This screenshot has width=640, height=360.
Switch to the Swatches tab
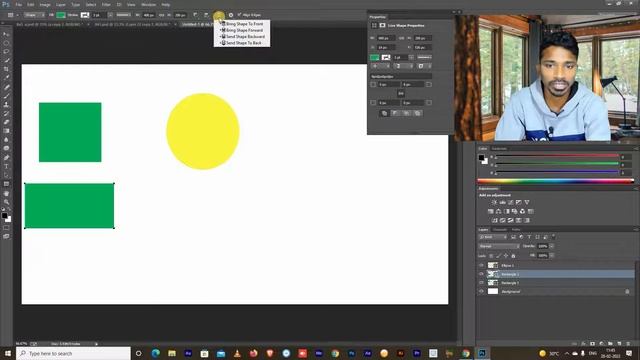click(x=499, y=149)
